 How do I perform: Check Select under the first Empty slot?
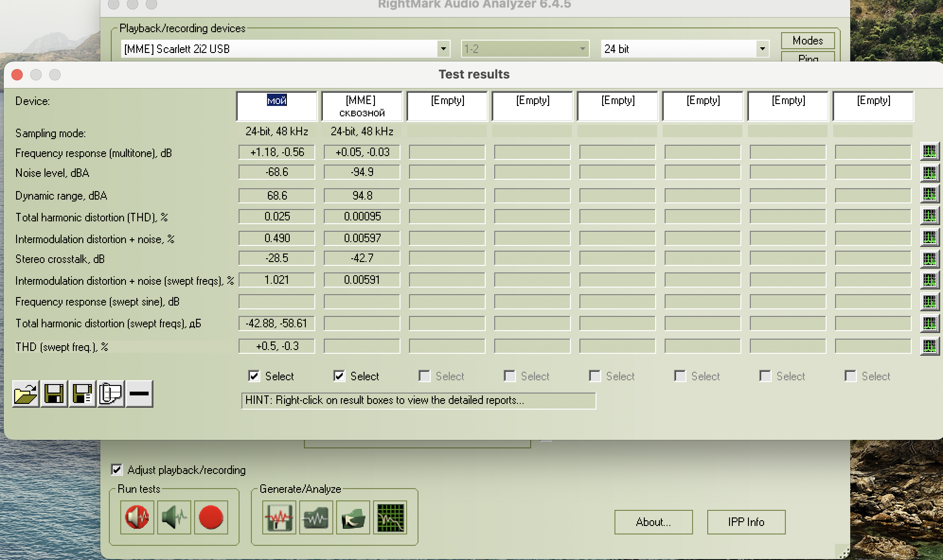[x=425, y=376]
